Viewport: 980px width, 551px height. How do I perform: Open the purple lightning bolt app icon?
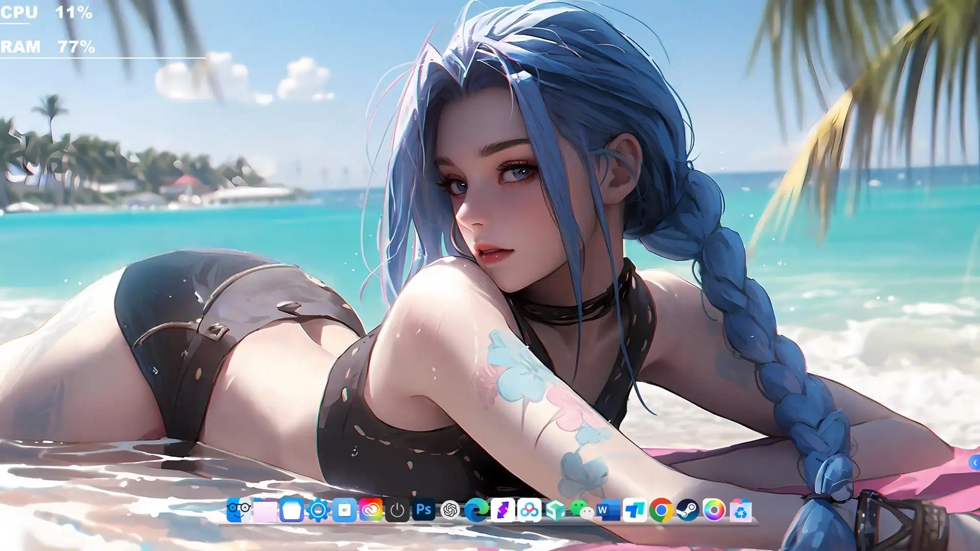click(x=503, y=510)
